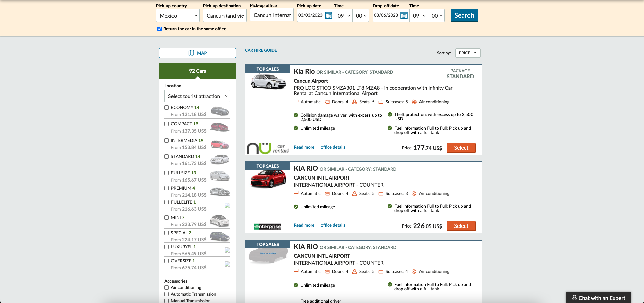This screenshot has width=644, height=303.
Task: Enable Manual Transmission filter
Action: 166,301
